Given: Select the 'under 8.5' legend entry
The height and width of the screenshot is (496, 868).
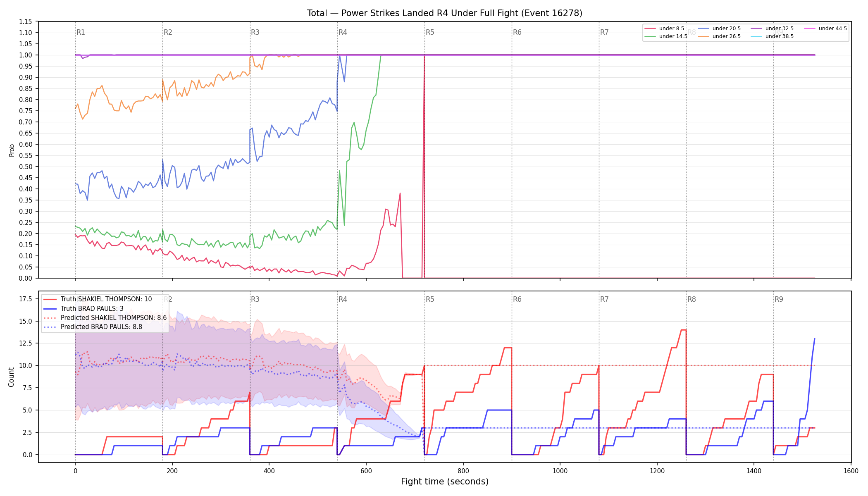Looking at the screenshot, I should [x=665, y=29].
